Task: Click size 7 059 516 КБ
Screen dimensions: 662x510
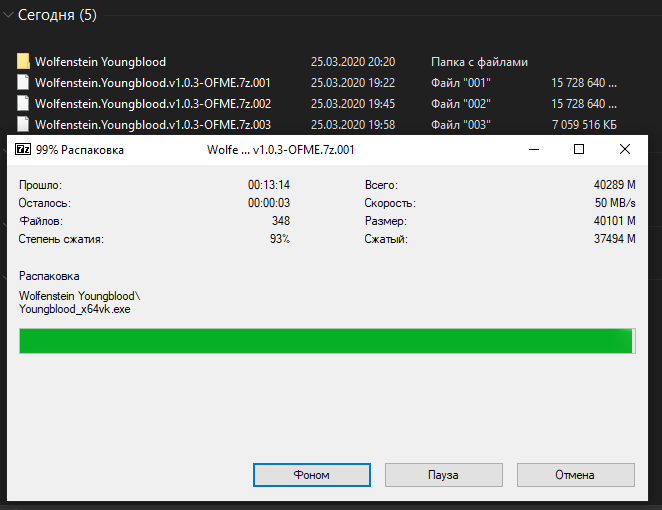Action: pos(584,125)
